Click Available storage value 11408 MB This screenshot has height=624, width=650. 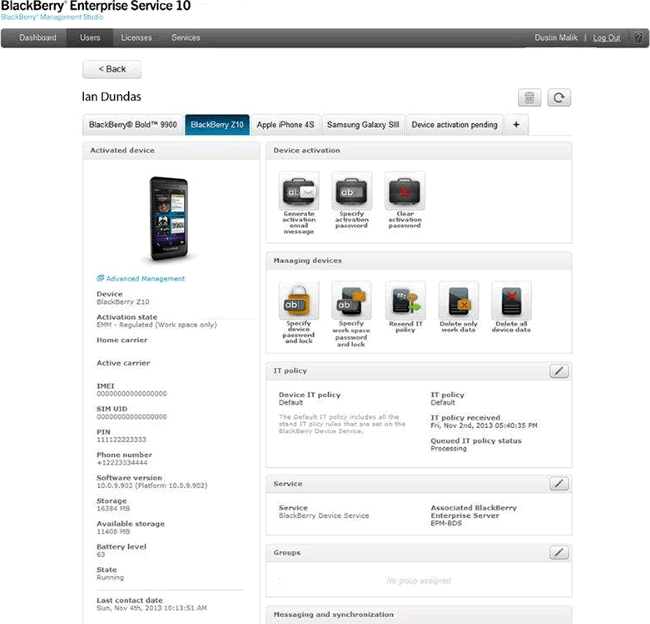coord(113,532)
